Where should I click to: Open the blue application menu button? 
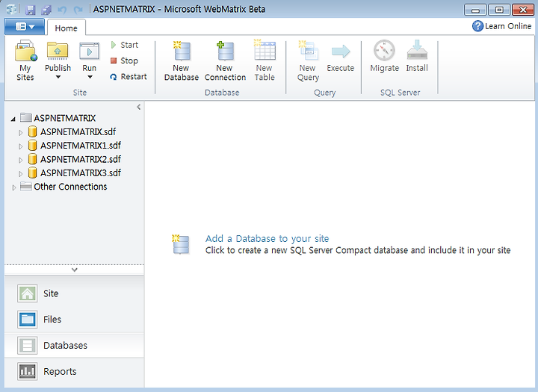point(25,26)
